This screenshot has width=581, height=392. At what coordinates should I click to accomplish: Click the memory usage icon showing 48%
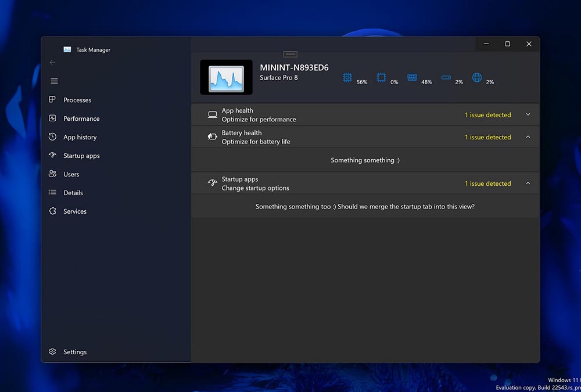click(x=413, y=78)
